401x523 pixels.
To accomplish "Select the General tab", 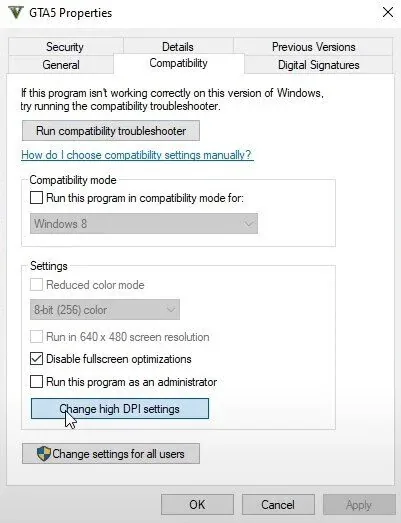I will click(x=61, y=65).
